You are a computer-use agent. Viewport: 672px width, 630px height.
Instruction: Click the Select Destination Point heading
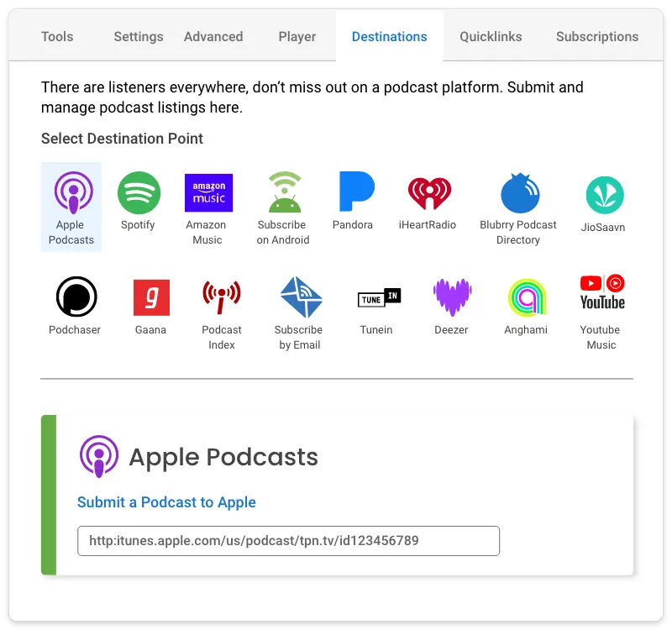(x=122, y=139)
